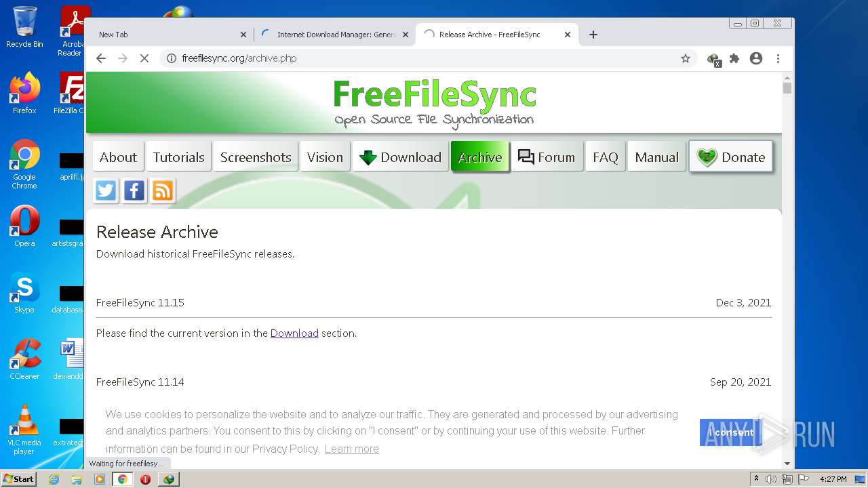The height and width of the screenshot is (488, 868).
Task: Open Opera from the taskbar
Action: point(145,479)
